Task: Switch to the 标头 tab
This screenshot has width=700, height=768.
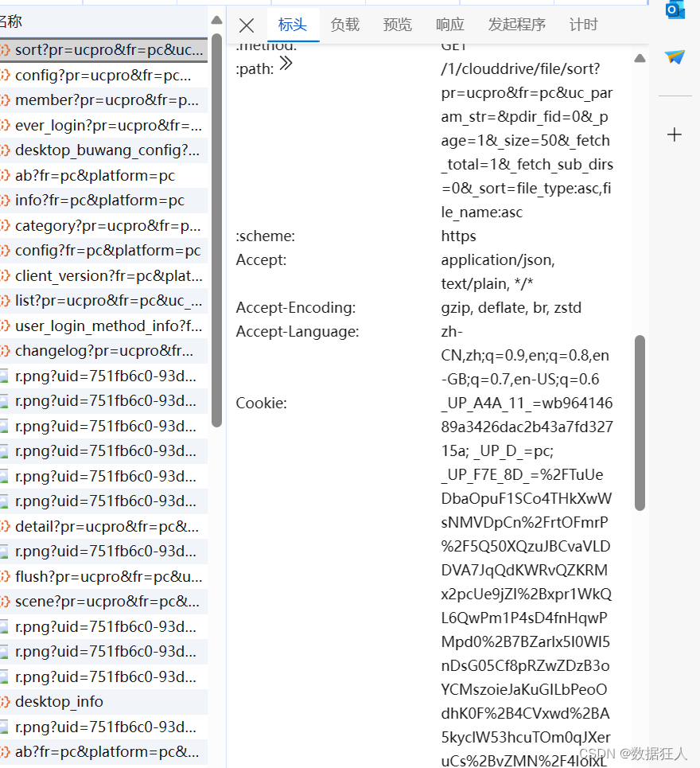Action: pyautogui.click(x=293, y=25)
